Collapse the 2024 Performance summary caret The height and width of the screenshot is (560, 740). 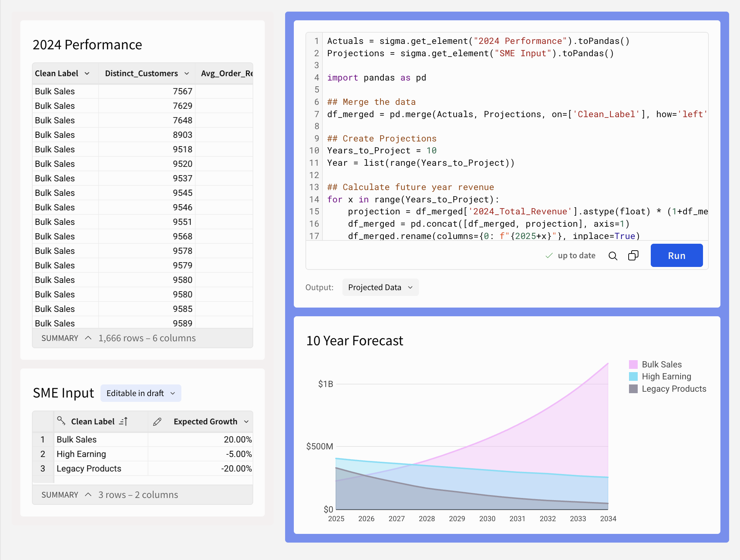point(88,338)
